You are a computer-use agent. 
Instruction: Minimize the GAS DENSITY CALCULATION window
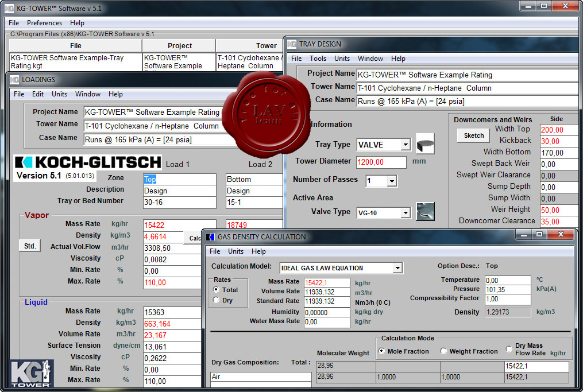[524, 235]
